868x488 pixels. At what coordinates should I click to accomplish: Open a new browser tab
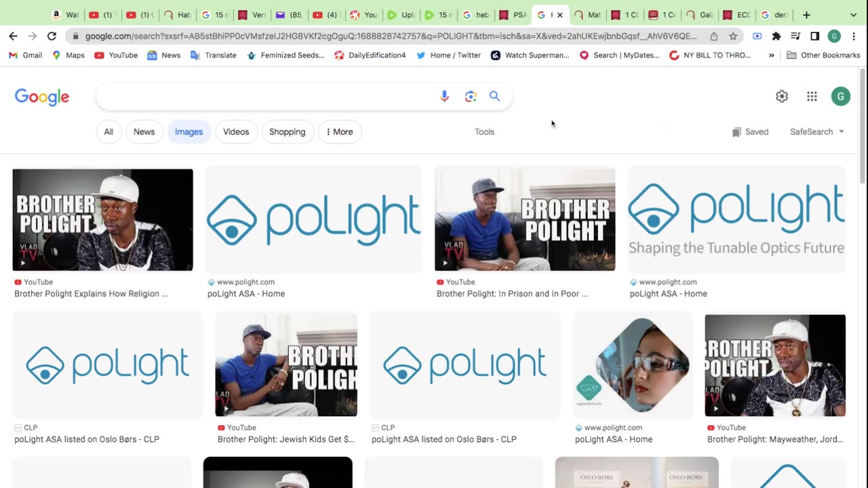tap(806, 14)
